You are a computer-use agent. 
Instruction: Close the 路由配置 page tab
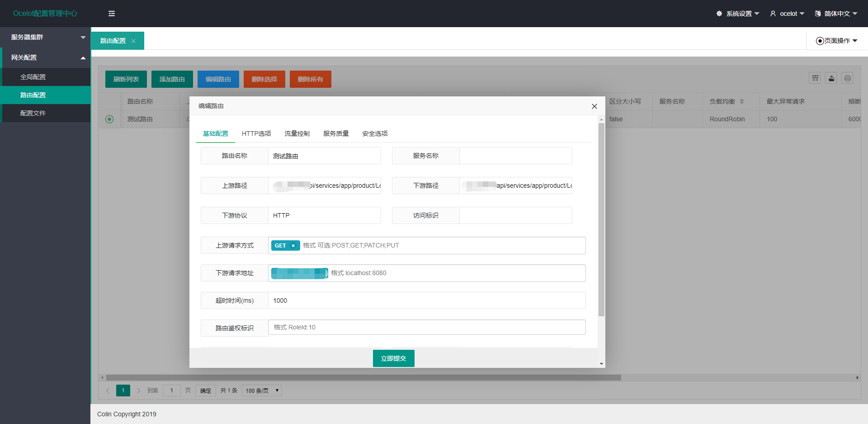point(133,41)
